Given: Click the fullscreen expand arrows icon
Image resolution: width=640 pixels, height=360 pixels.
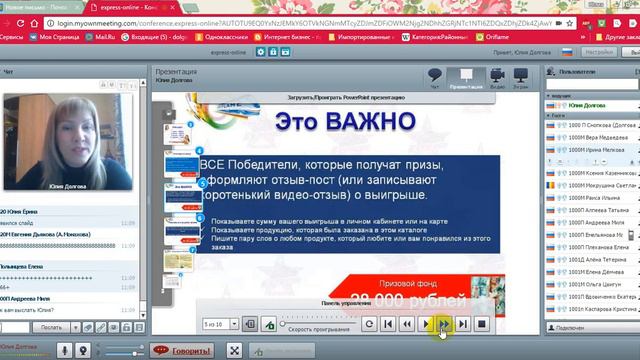Looking at the screenshot, I should (x=234, y=351).
